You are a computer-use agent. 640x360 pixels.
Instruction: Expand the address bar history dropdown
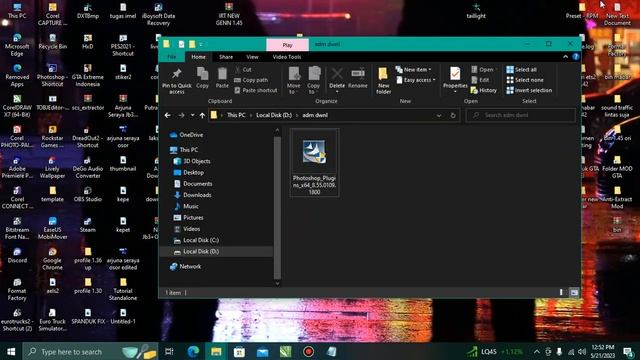(x=439, y=116)
